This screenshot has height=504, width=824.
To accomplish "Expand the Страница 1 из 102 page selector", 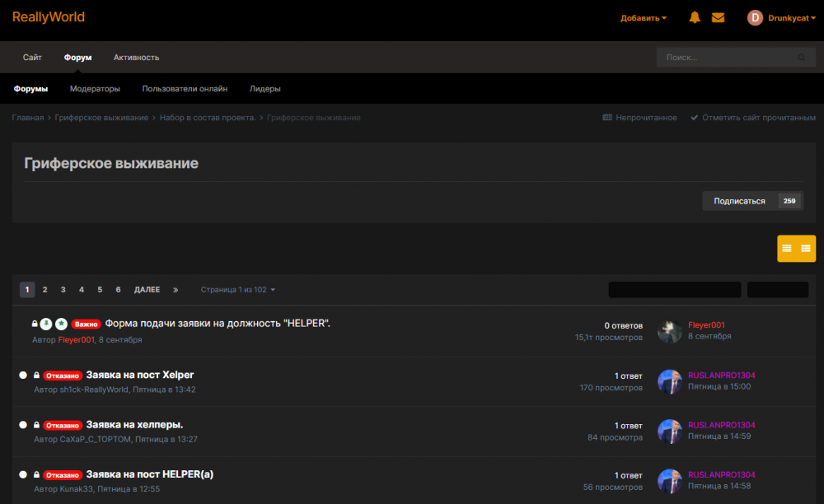I will pyautogui.click(x=237, y=290).
